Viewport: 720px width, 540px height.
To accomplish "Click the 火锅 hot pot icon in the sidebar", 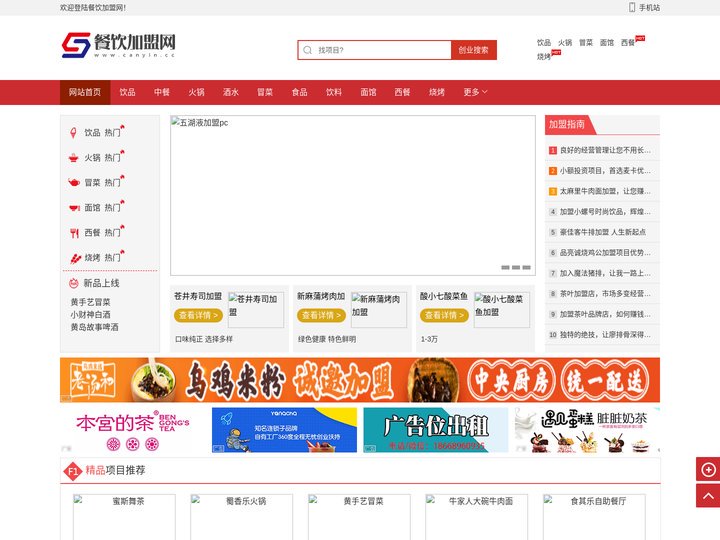I will point(73,158).
